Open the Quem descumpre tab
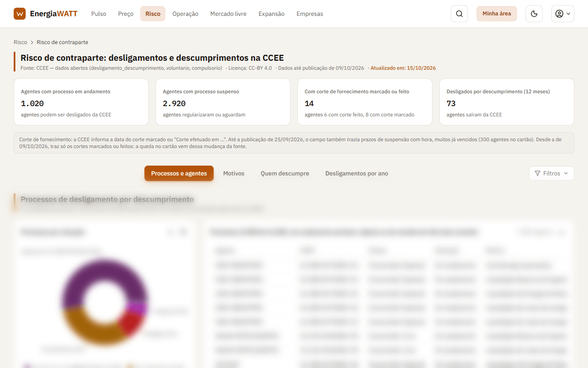 (285, 173)
